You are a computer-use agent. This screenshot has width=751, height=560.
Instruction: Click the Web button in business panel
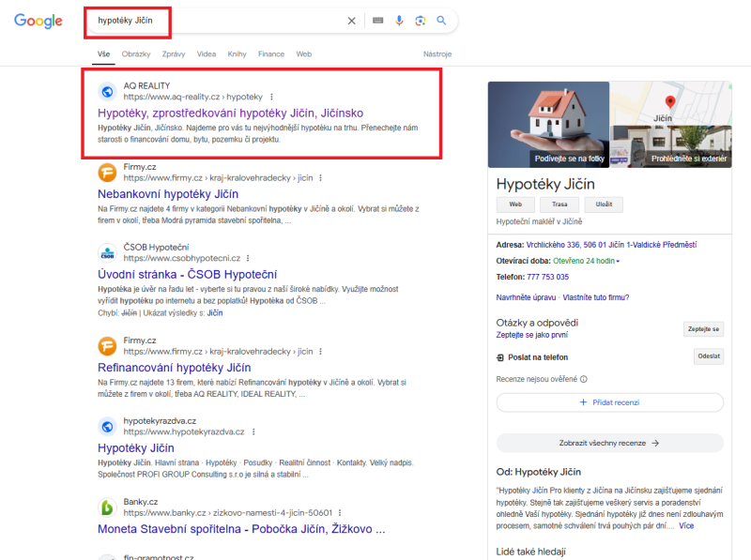click(x=515, y=204)
